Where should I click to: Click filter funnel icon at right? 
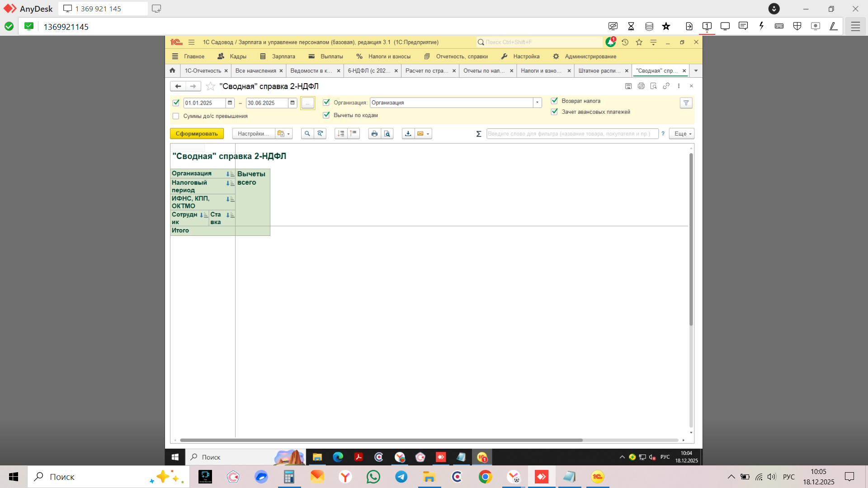[x=686, y=103]
